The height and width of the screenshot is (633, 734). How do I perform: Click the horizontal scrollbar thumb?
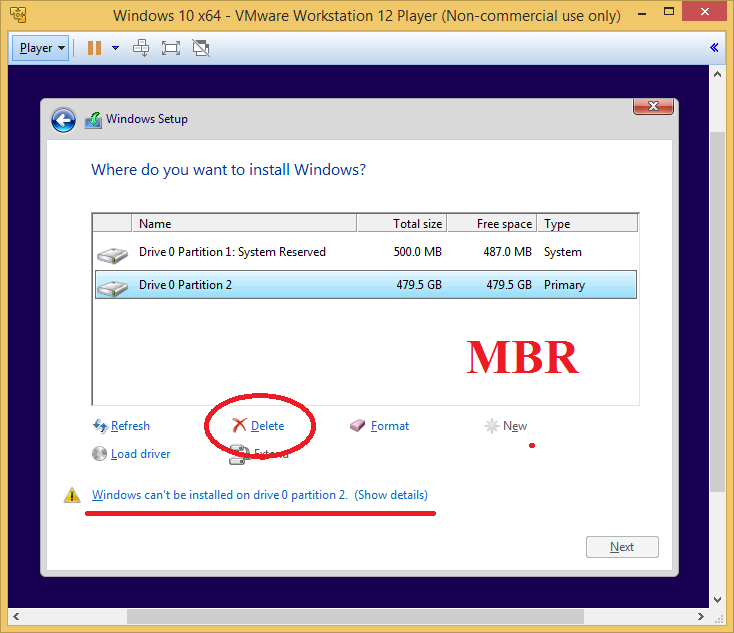pyautogui.click(x=355, y=616)
